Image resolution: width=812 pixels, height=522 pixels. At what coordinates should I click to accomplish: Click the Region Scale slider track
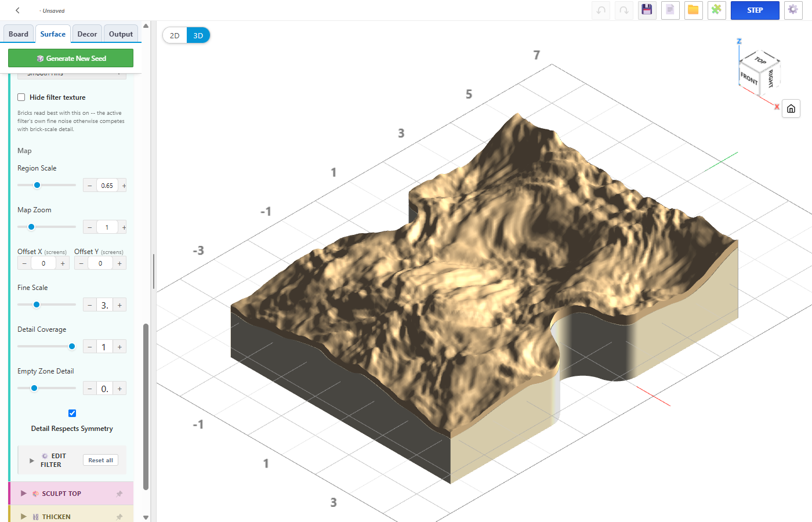(46, 185)
